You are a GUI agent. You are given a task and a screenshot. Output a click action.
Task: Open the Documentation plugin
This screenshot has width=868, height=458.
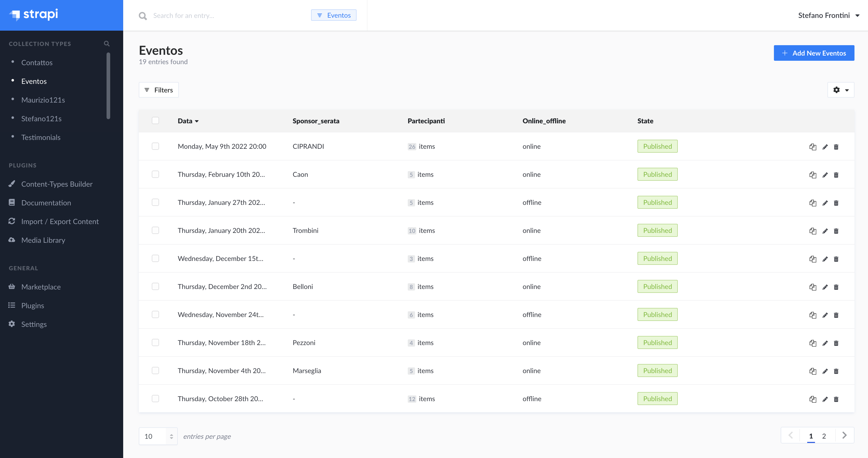46,203
